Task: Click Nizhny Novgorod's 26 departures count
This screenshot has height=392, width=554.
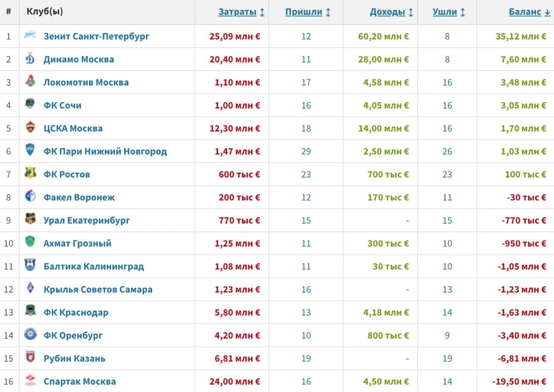Action: (x=447, y=151)
